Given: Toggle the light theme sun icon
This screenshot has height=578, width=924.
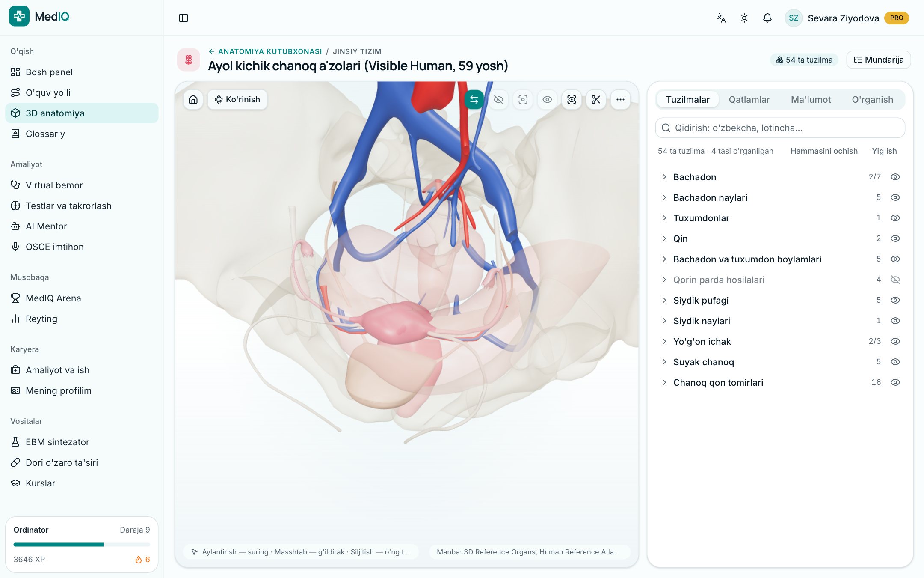Looking at the screenshot, I should pyautogui.click(x=744, y=18).
